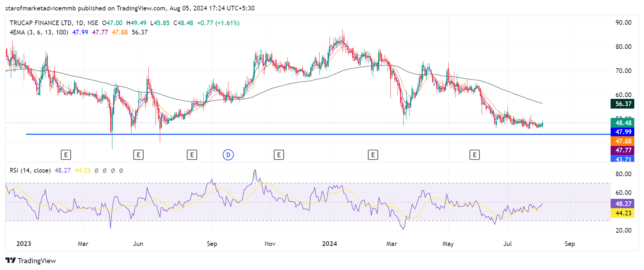This screenshot has height=270, width=644.
Task: Click the 60.00 label on the price axis
Action: 624,95
